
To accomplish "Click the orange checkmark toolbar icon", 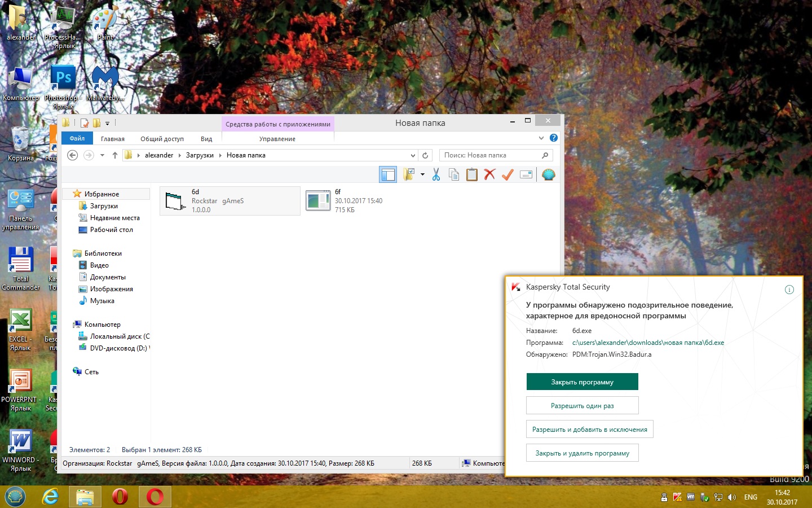I will pos(507,174).
